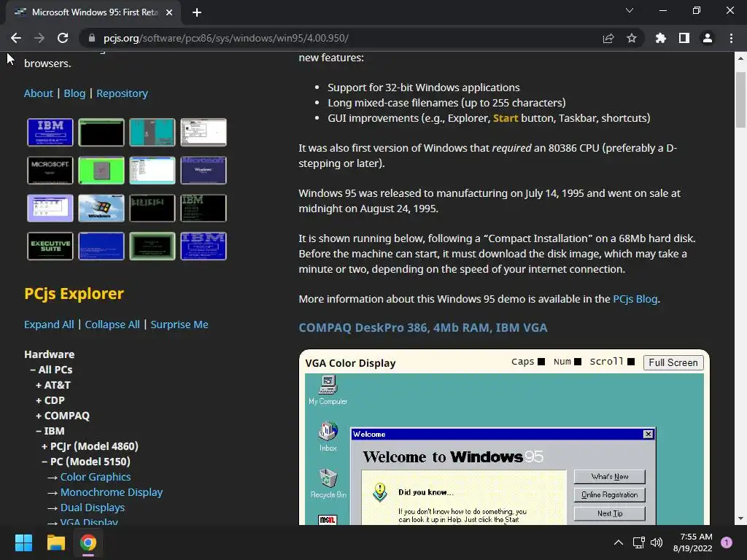Open the About link
Viewport: 747px width, 560px height.
(x=39, y=93)
